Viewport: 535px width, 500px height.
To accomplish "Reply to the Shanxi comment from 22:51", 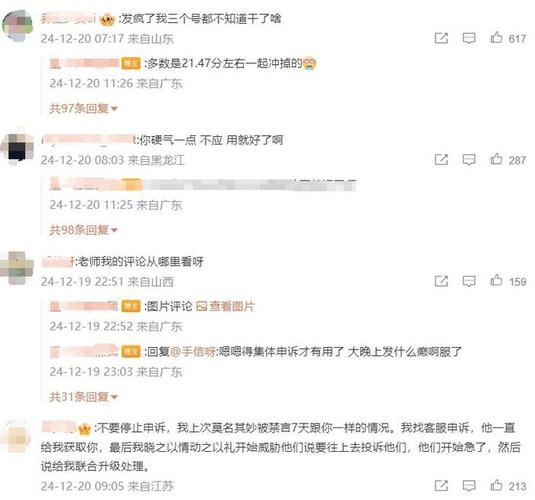I will 469,281.
